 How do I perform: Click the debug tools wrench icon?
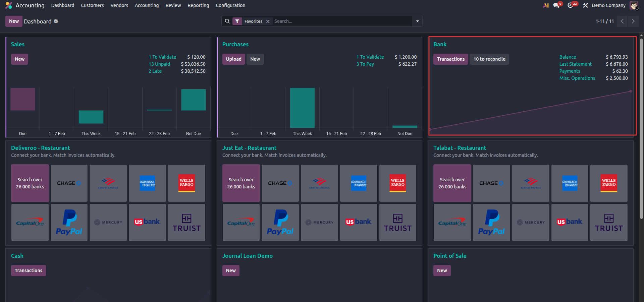point(585,5)
